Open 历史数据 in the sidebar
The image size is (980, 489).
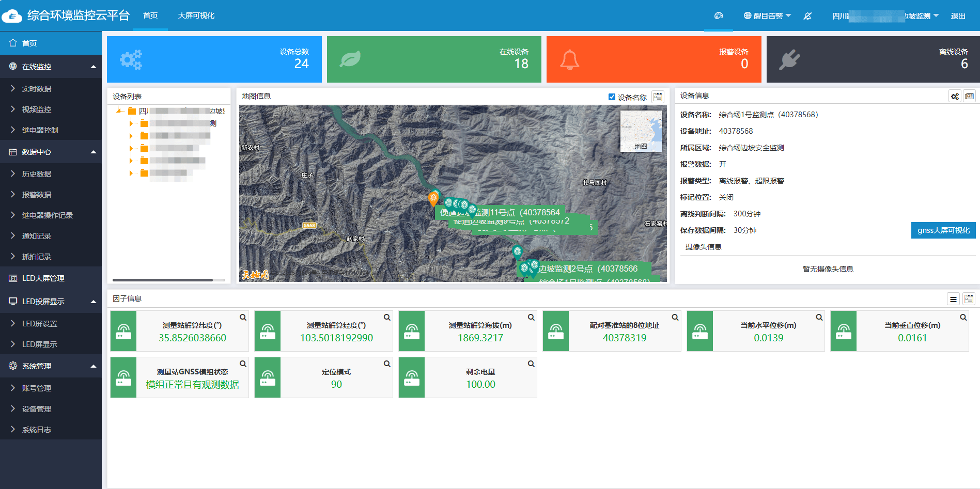click(37, 174)
